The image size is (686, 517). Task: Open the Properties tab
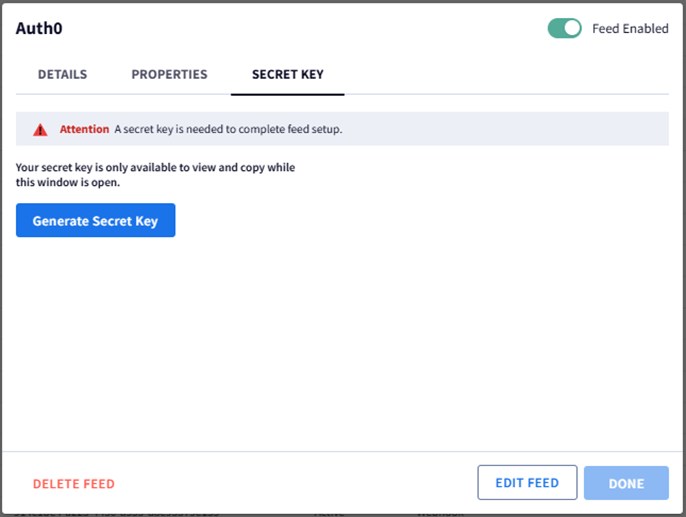(169, 74)
